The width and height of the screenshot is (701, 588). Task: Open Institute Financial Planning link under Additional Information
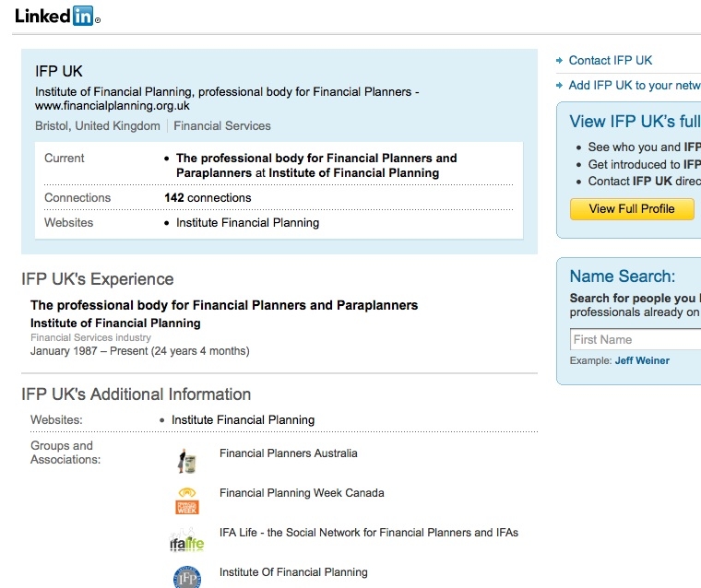tap(243, 420)
